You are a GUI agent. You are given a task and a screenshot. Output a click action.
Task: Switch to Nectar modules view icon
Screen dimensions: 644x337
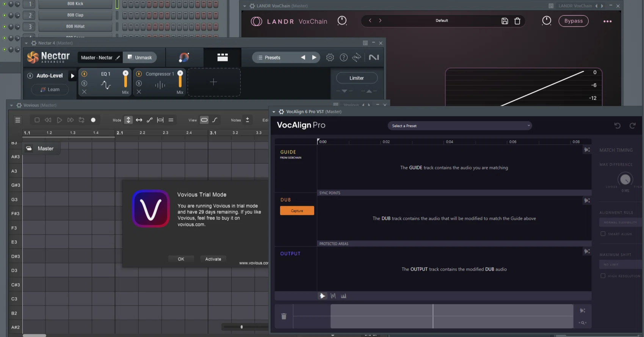point(223,57)
